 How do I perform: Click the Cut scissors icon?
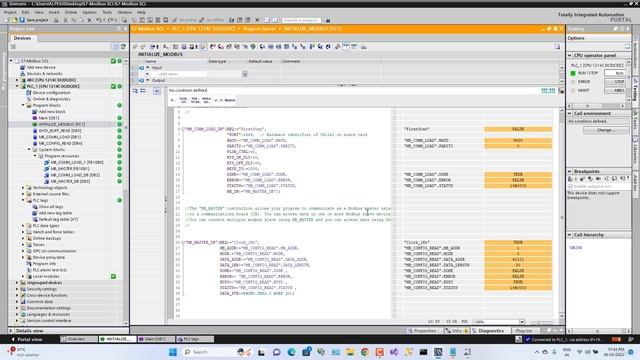(x=65, y=20)
